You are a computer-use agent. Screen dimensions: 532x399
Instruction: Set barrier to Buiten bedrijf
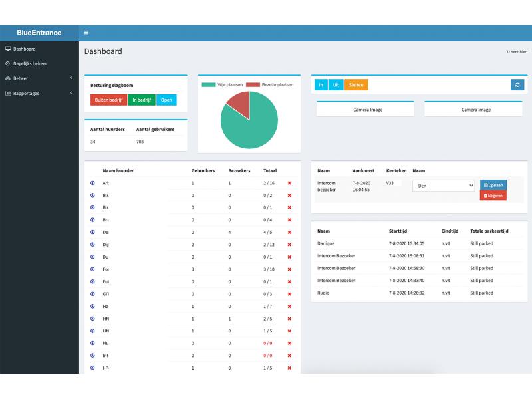(x=108, y=100)
